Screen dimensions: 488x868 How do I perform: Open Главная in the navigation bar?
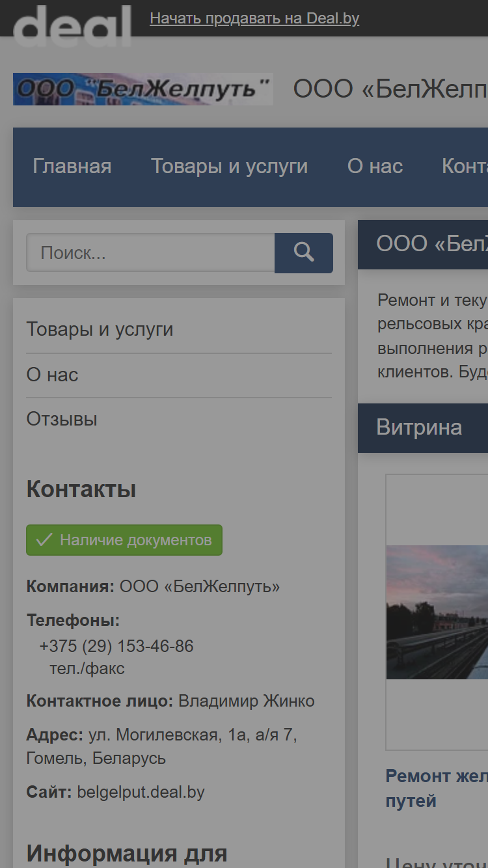pos(72,167)
